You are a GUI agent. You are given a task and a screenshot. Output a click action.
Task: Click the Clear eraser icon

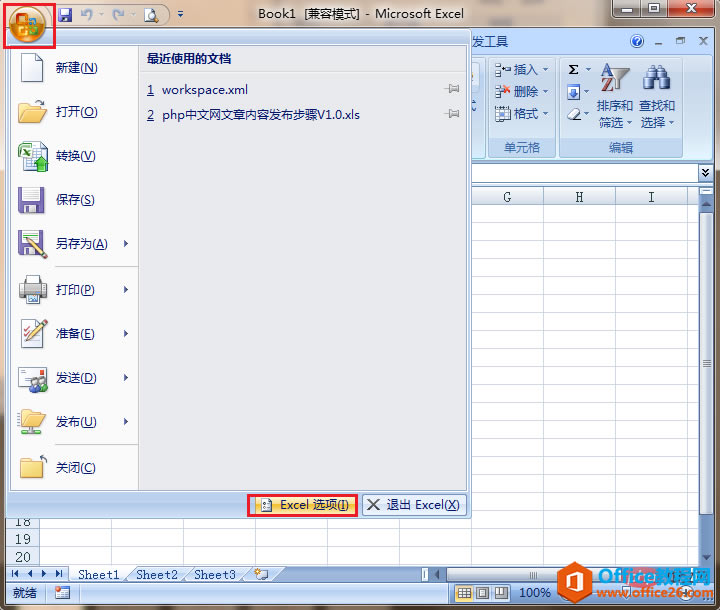(574, 113)
